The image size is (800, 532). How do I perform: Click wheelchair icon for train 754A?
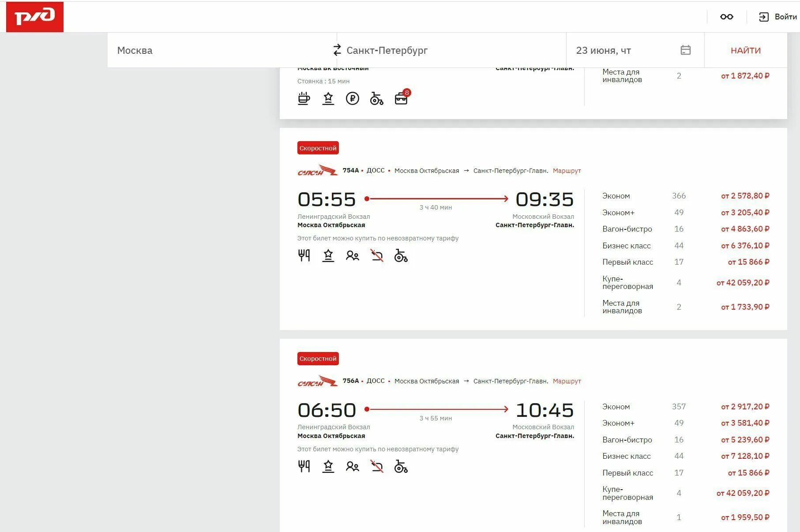[x=401, y=255]
